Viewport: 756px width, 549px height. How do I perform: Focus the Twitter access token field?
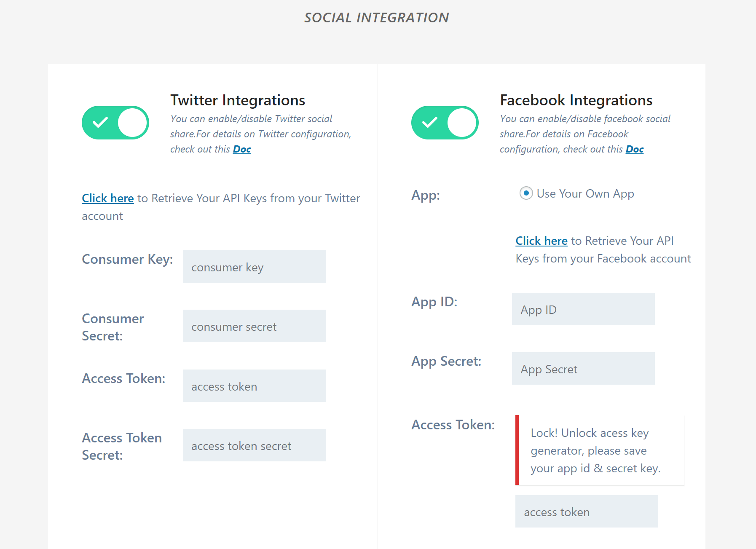click(x=255, y=386)
